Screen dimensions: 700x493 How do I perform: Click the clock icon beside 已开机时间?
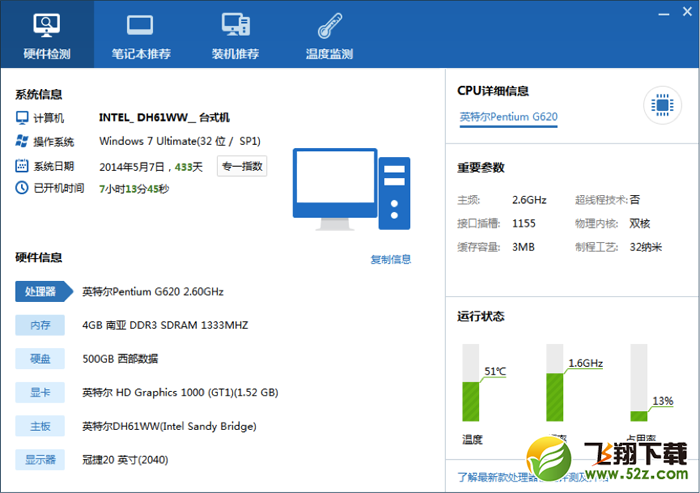(x=22, y=188)
